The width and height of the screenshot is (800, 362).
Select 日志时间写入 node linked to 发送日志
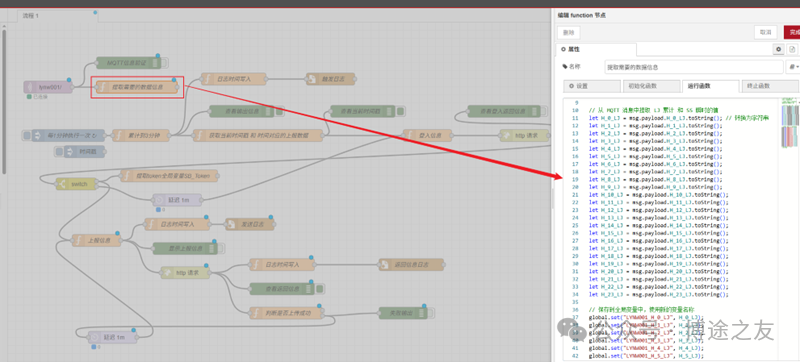(x=177, y=224)
